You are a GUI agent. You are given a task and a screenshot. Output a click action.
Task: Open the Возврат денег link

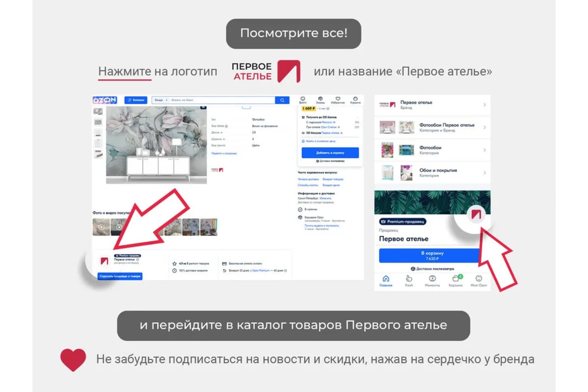[331, 185]
